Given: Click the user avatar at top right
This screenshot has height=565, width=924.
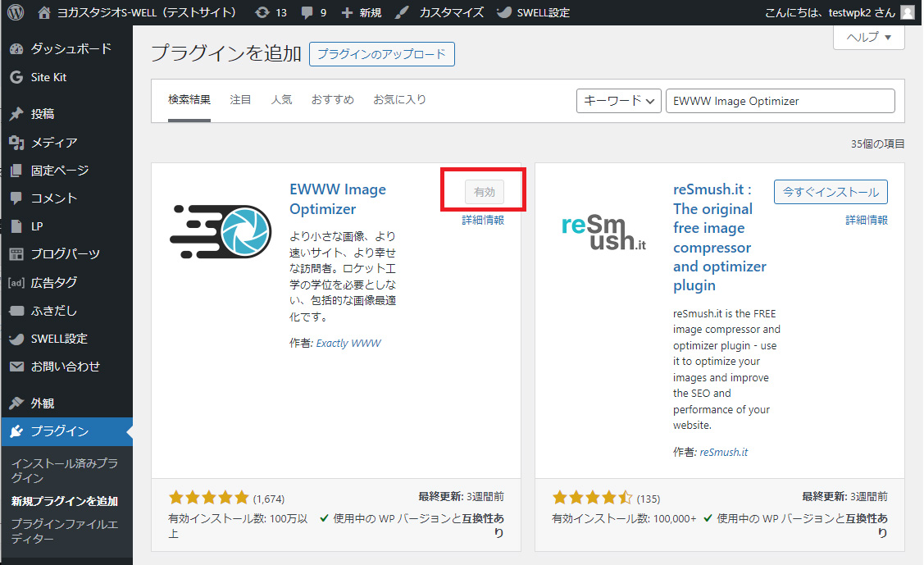Looking at the screenshot, I should (908, 12).
